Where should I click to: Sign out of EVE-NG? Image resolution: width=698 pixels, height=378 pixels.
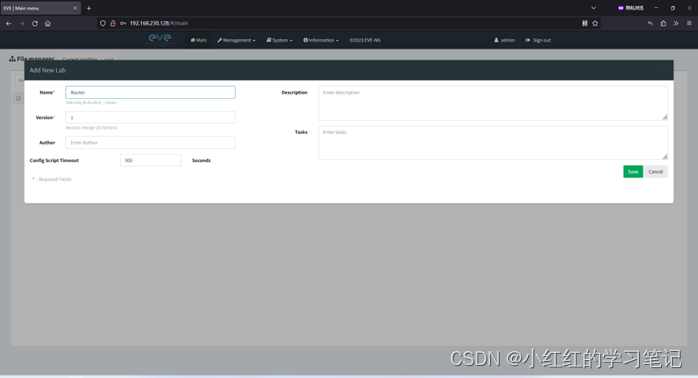pyautogui.click(x=538, y=40)
